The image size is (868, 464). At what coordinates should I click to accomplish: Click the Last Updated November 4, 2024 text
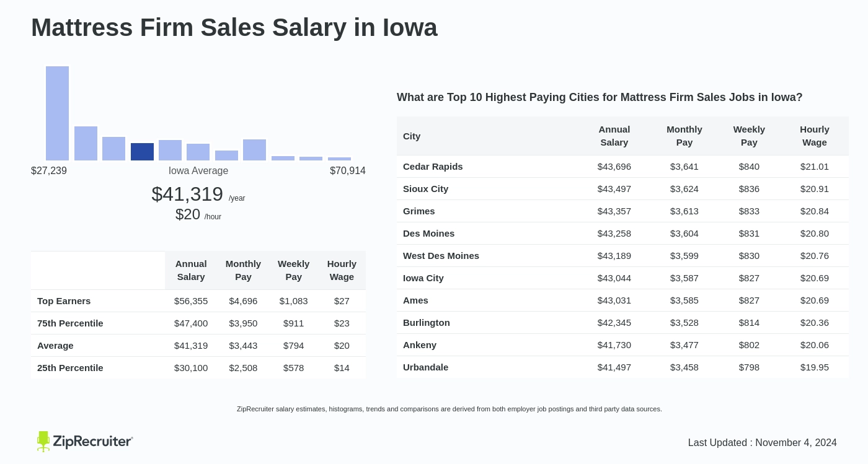pyautogui.click(x=763, y=443)
